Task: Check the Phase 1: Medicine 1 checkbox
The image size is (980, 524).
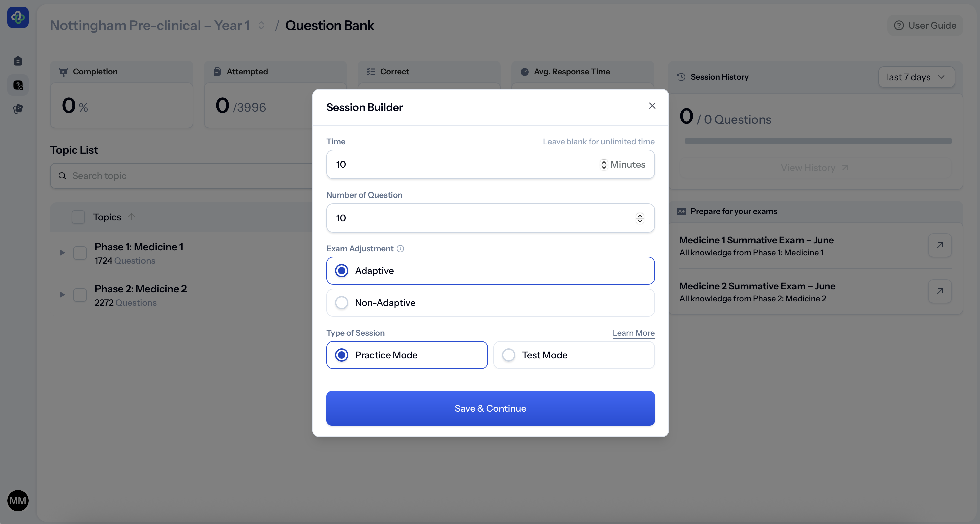Action: coord(80,253)
